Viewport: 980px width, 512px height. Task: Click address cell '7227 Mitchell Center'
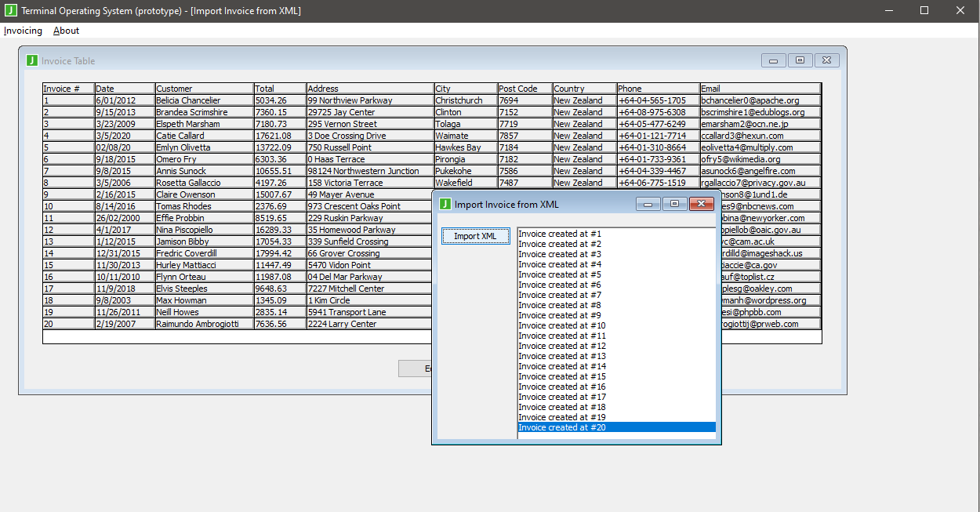coord(368,289)
